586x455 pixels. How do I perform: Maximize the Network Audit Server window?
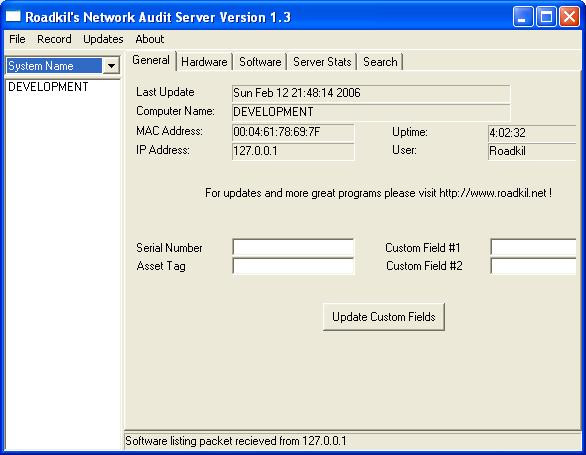point(546,17)
